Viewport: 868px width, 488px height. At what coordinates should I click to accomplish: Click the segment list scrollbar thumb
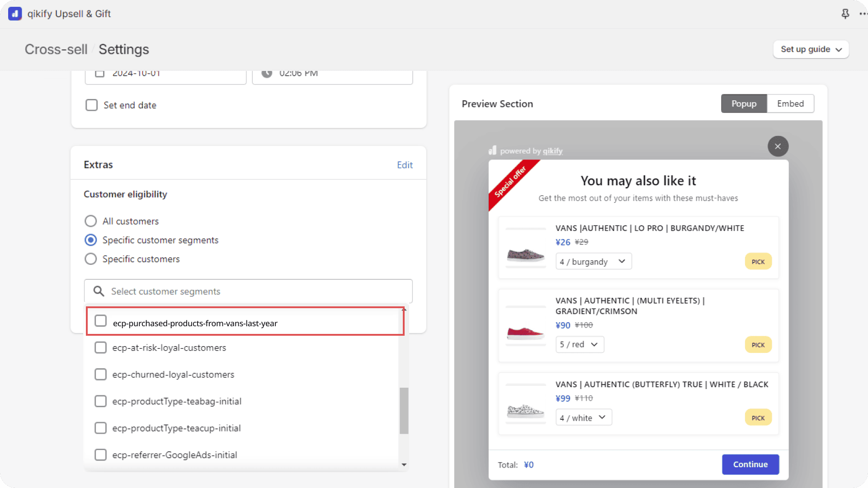click(404, 411)
